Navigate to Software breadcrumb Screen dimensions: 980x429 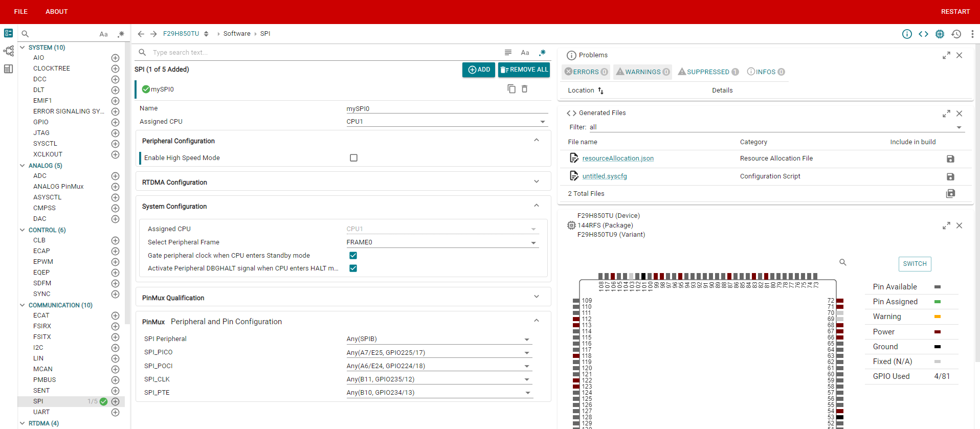237,34
